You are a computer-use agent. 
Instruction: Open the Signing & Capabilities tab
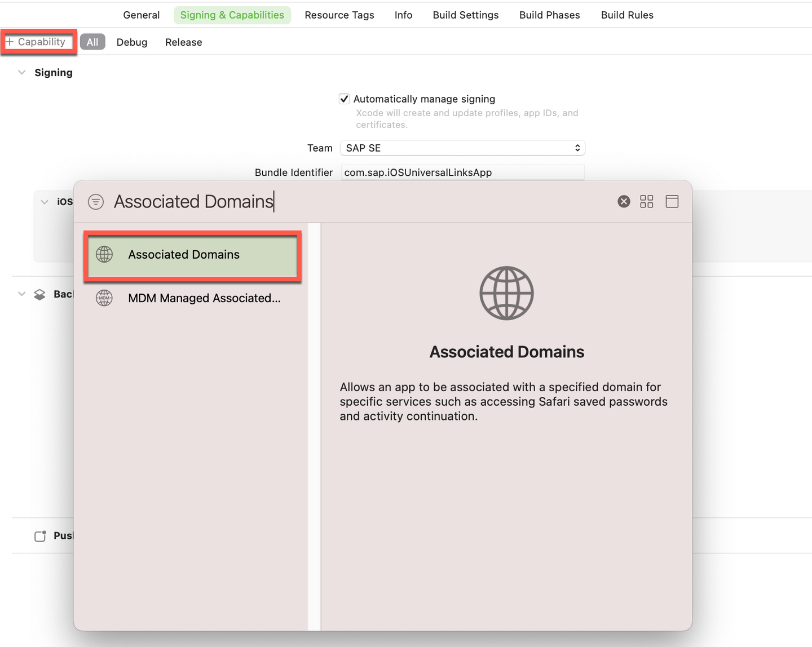click(x=232, y=15)
